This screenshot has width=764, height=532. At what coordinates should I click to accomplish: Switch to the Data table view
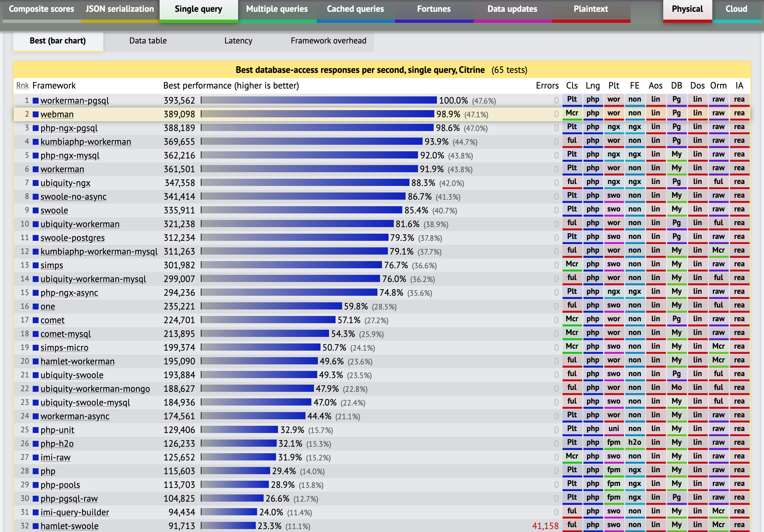click(148, 41)
